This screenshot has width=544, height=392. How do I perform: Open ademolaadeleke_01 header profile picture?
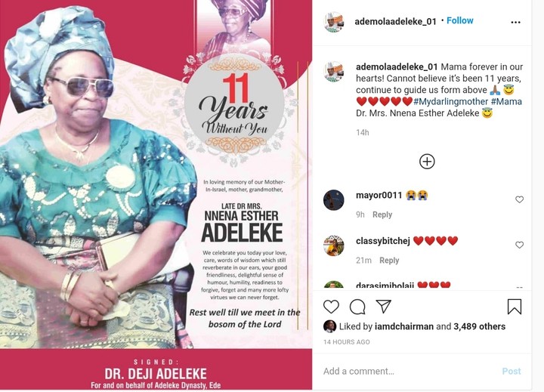coord(334,22)
